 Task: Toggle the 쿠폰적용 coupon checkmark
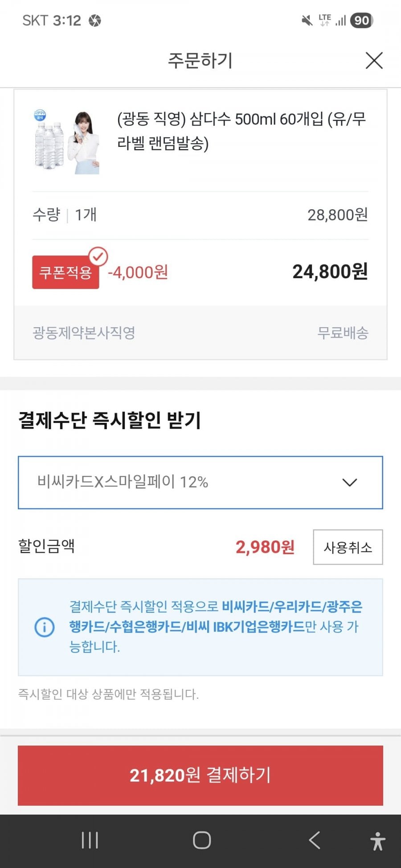point(98,257)
